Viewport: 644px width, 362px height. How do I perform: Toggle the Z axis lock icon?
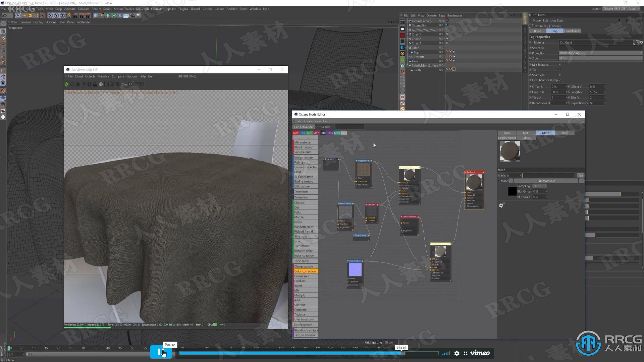tap(62, 15)
